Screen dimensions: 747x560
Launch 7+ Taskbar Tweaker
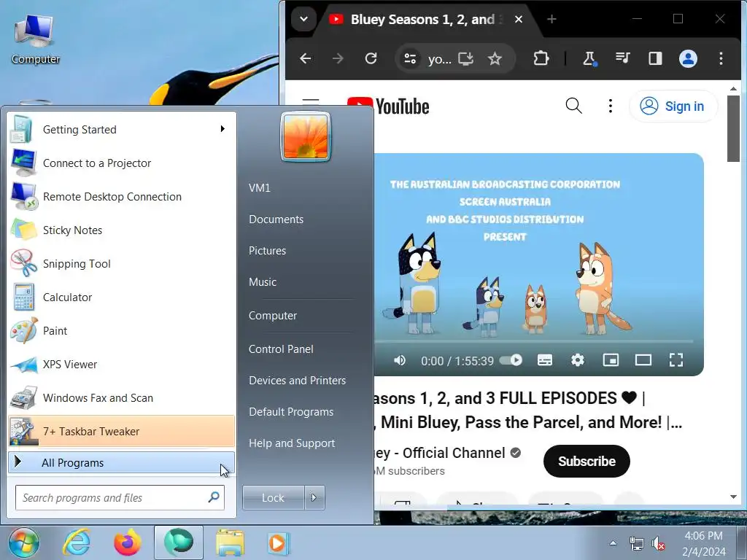(122, 431)
